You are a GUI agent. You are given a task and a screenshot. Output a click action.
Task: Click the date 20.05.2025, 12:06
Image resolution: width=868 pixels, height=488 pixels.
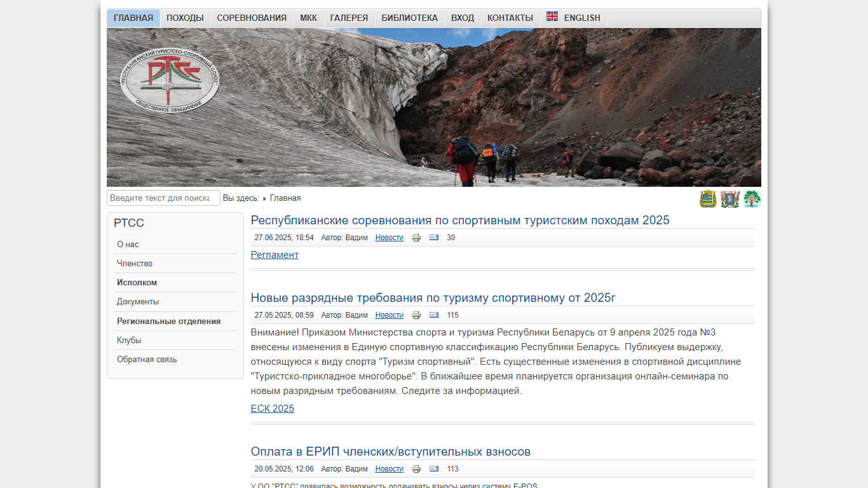point(284,469)
